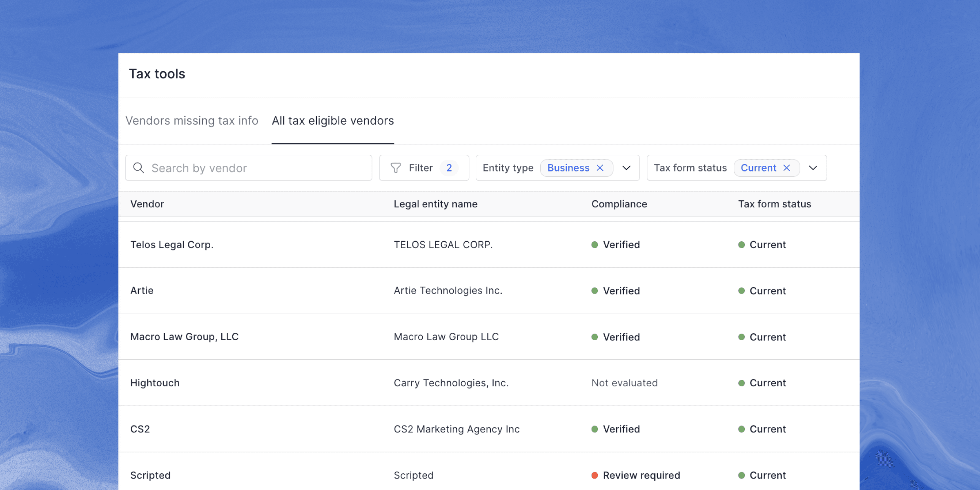Viewport: 980px width, 490px height.
Task: Open the Artie vendor row
Action: 142,291
